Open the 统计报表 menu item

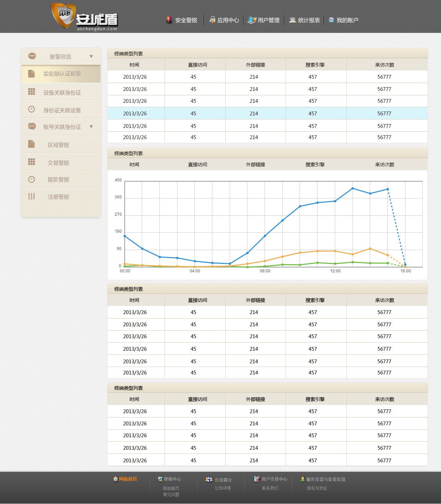tap(309, 20)
